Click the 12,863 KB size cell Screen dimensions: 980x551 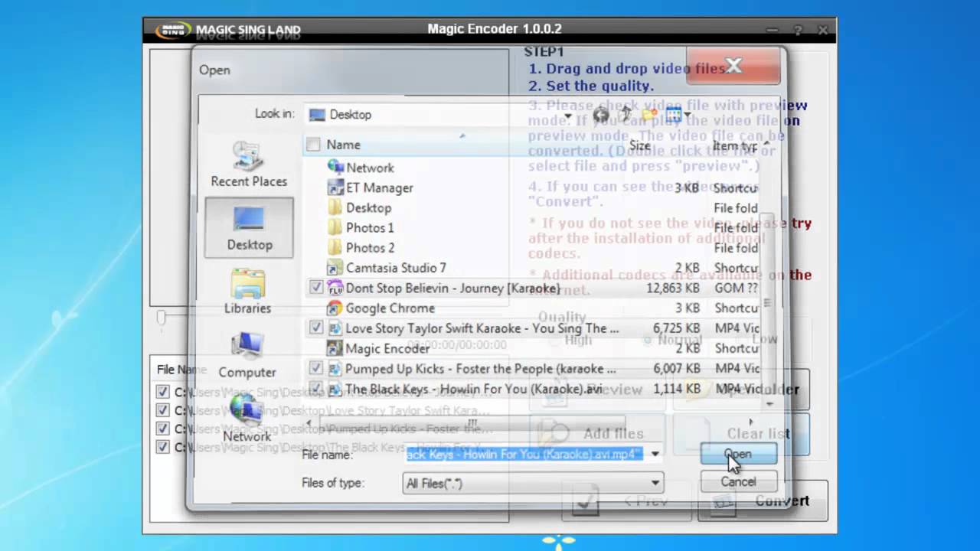click(x=674, y=288)
